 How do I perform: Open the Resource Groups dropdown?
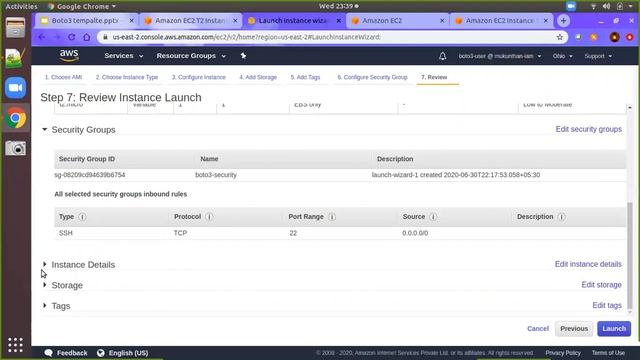pyautogui.click(x=191, y=56)
